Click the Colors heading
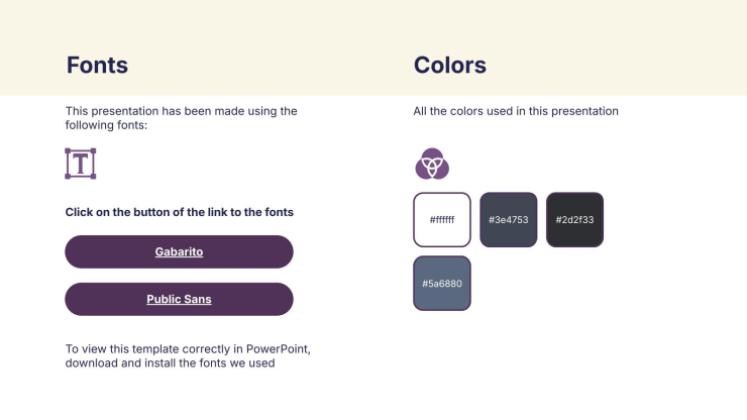The width and height of the screenshot is (747, 420). tap(450, 66)
